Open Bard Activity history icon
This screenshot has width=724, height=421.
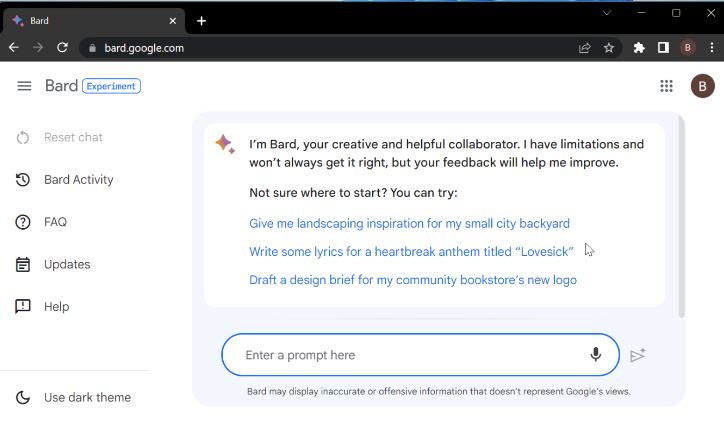pyautogui.click(x=23, y=180)
